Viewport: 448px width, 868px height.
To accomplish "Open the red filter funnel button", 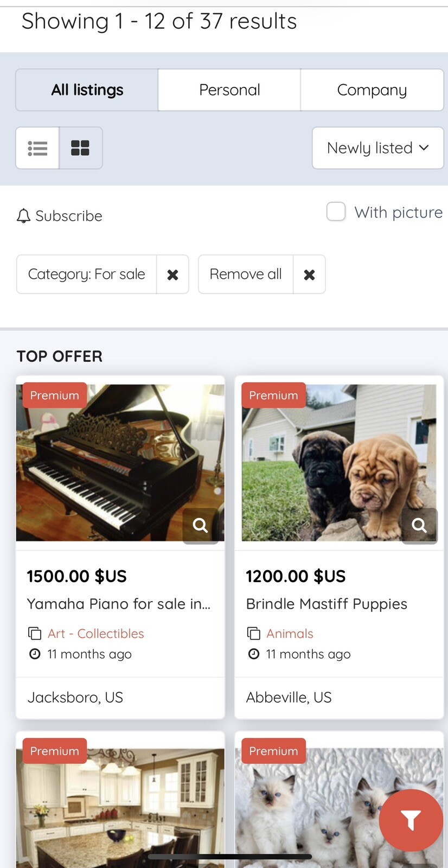I will click(411, 820).
